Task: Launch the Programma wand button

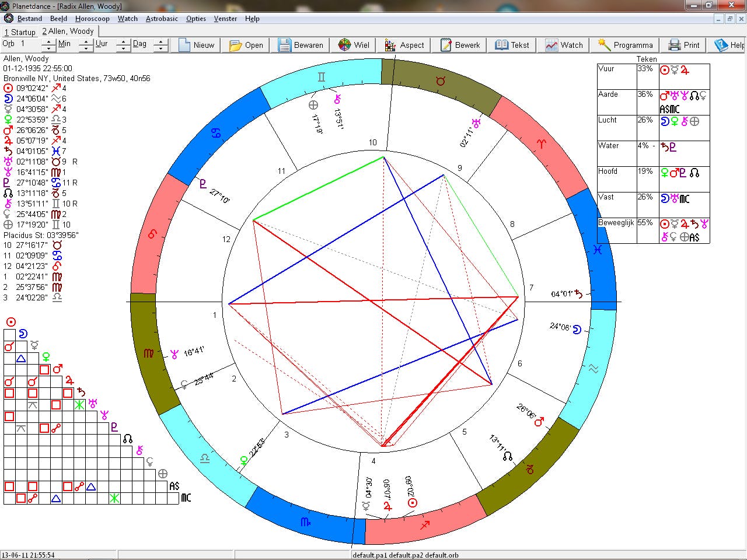Action: (x=626, y=45)
